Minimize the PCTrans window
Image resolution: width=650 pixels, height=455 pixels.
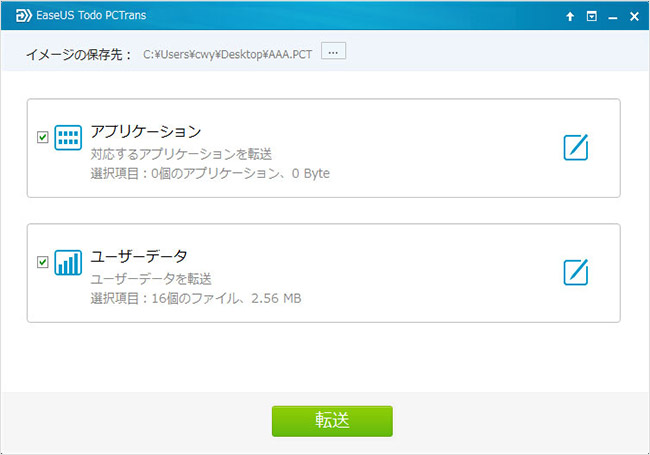(x=613, y=17)
